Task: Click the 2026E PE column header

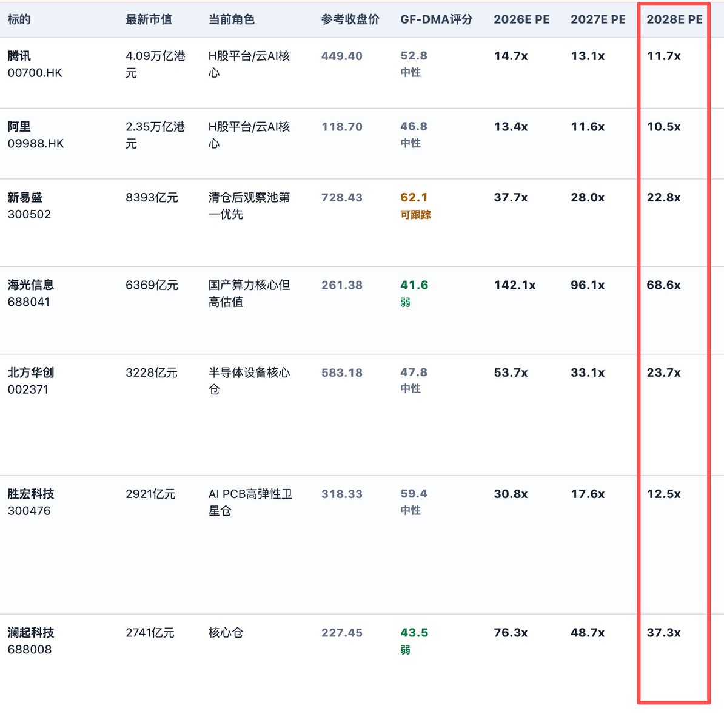Action: (521, 19)
